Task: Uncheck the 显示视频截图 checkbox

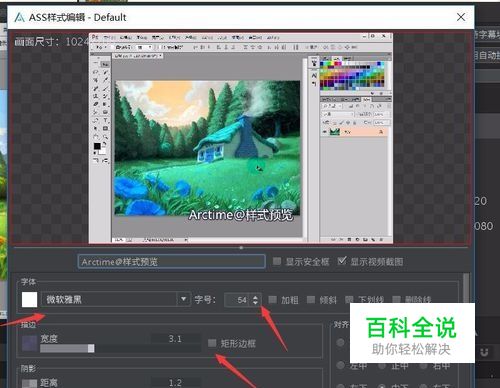Action: tap(342, 261)
